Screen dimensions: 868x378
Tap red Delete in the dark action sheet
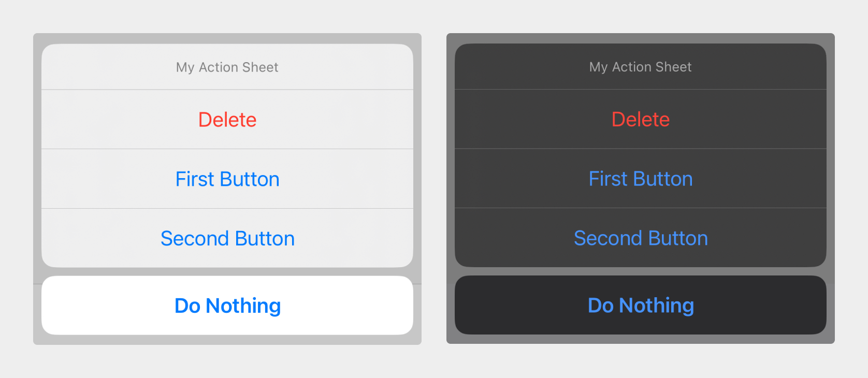641,119
